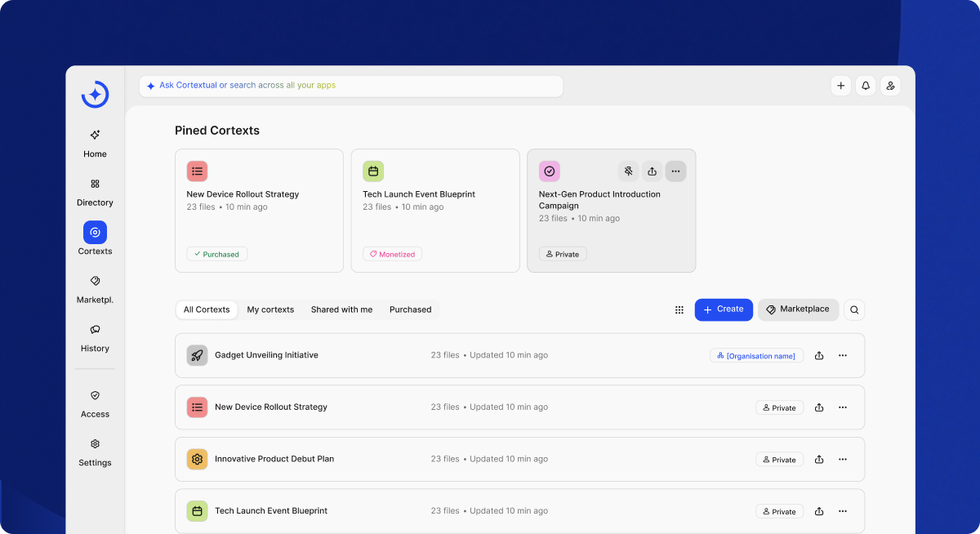
Task: Click the plus icon in top bar
Action: coord(840,86)
